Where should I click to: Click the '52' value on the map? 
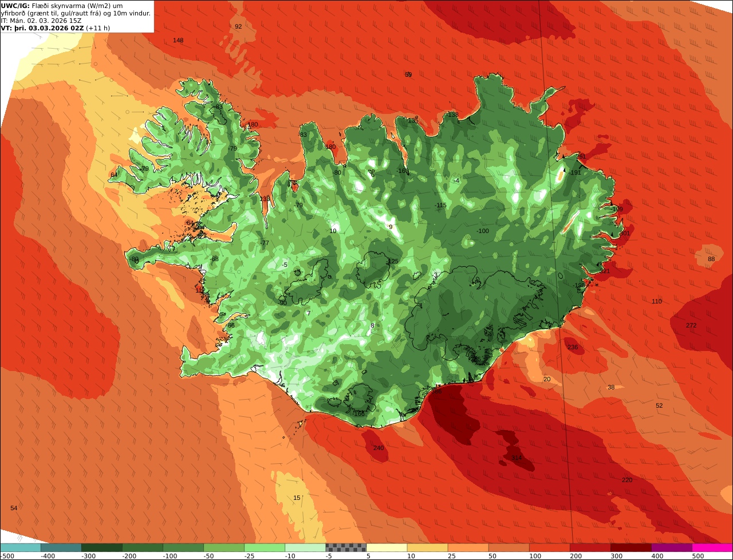(x=659, y=405)
